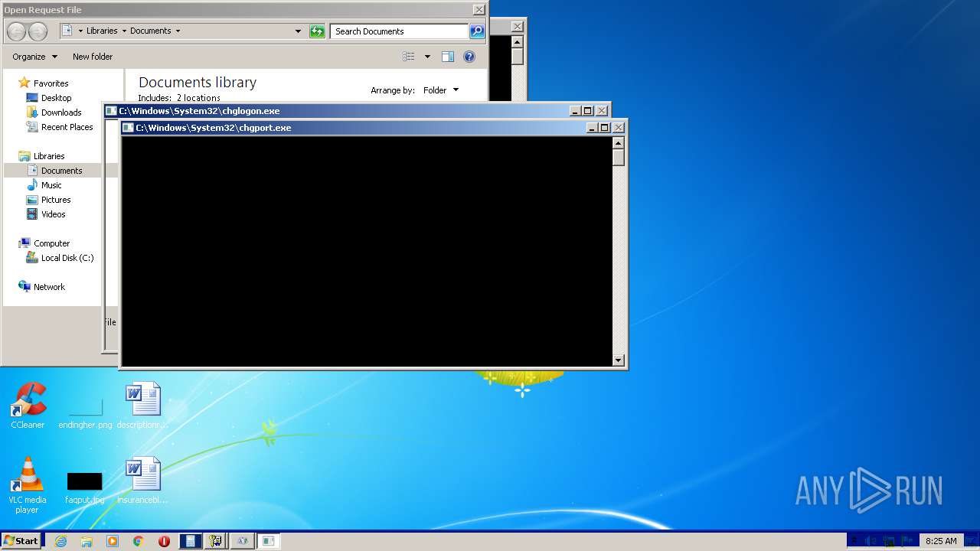Open the Organize menu
This screenshot has height=551, width=980.
tap(34, 57)
